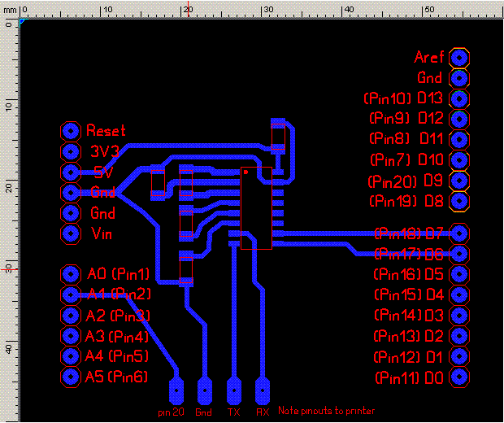The height and width of the screenshot is (423, 504).
Task: Select the D3 (Pin14) pad
Action: [x=459, y=315]
